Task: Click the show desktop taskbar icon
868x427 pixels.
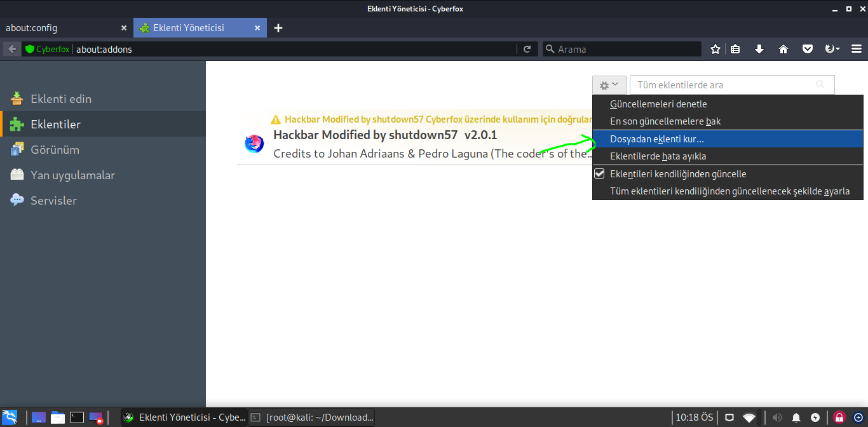Action: pos(39,417)
